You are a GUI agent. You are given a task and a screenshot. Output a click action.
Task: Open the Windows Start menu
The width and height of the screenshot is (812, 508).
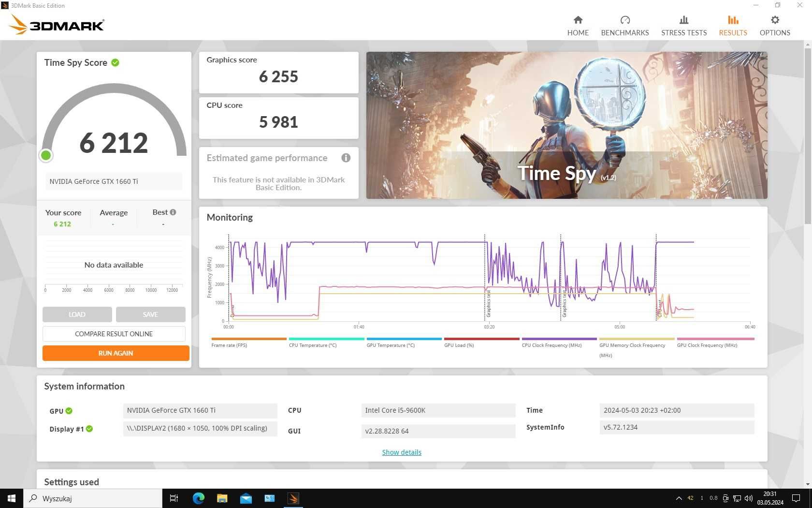pyautogui.click(x=12, y=498)
